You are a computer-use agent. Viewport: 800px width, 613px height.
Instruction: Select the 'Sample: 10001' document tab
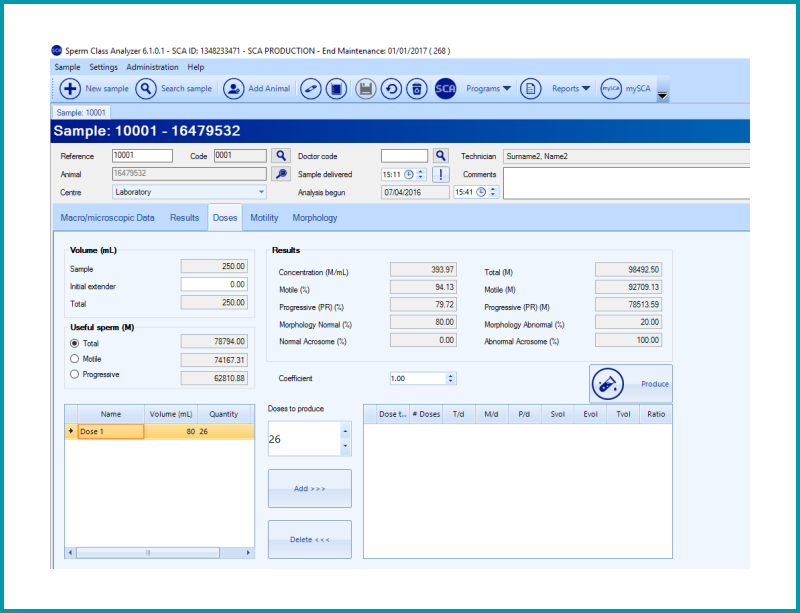(x=81, y=112)
